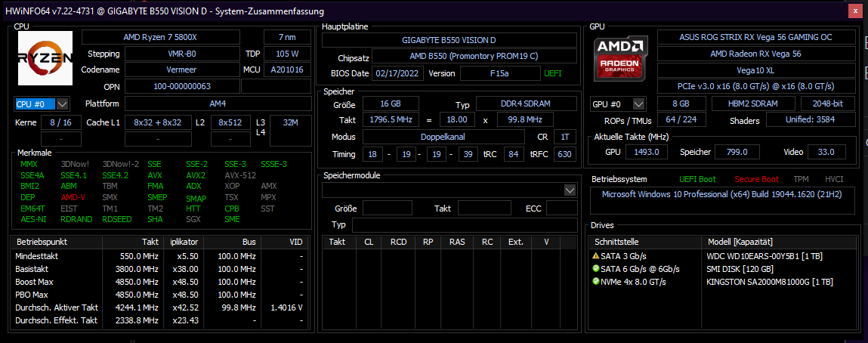Click the HBM2 SDRAM memory type

tap(752, 104)
